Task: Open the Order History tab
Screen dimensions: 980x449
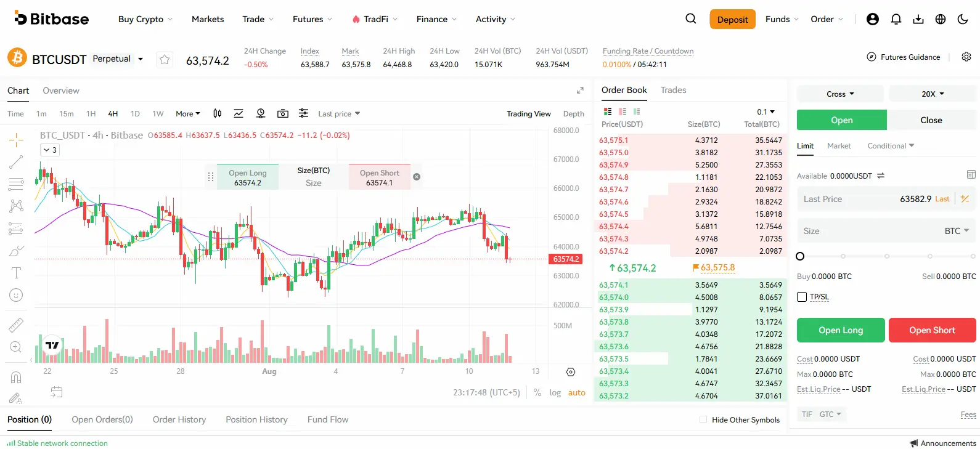Action: pos(179,419)
